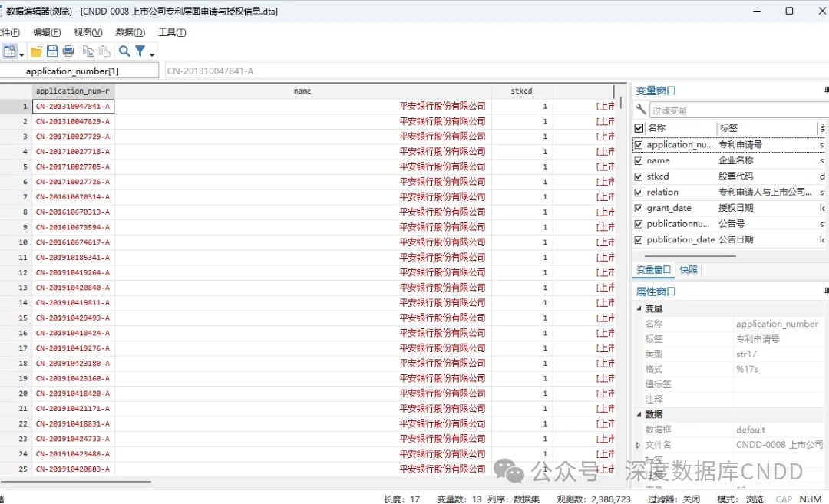Toggle the select-all checkbox in variable header
This screenshot has width=829, height=504.
tap(639, 128)
